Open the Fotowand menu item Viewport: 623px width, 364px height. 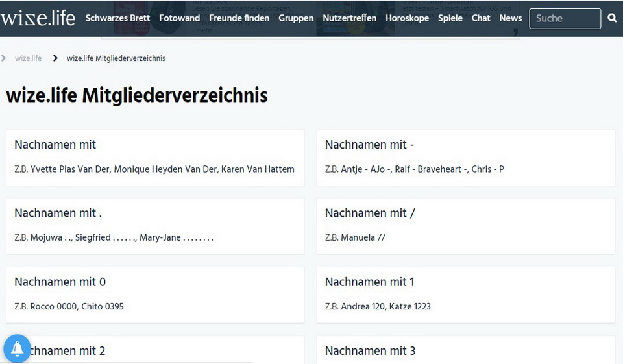[179, 18]
